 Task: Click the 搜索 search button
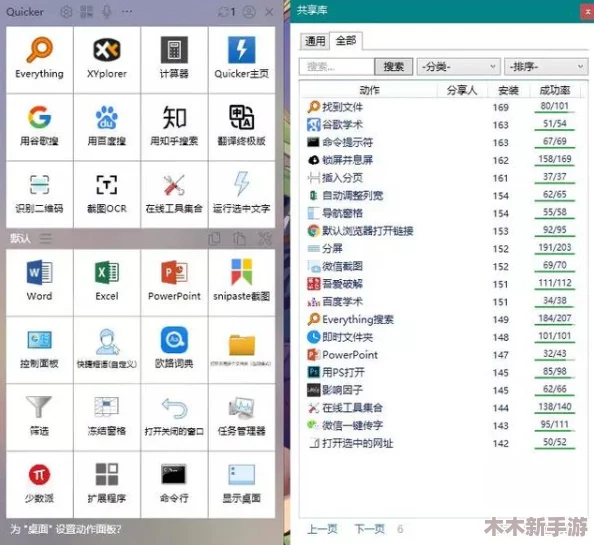tap(393, 67)
